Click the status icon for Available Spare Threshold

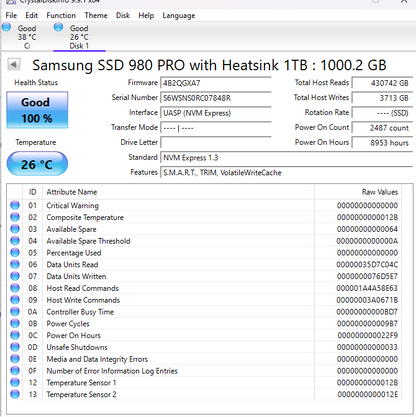15,241
